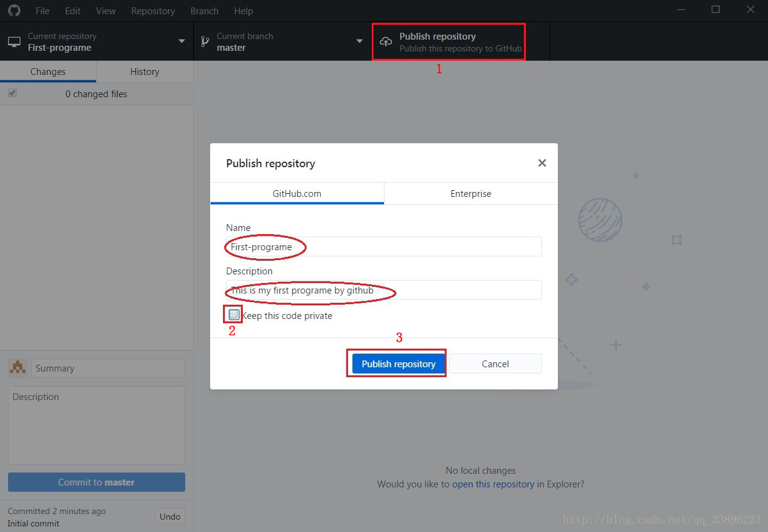Screen dimensions: 768x532
Task: Click the No local changes message
Action: [481, 470]
